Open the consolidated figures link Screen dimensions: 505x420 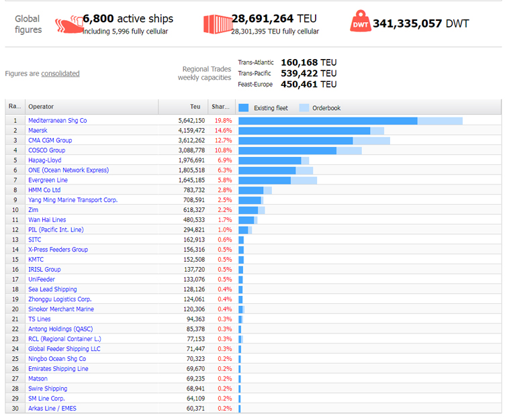coord(60,73)
